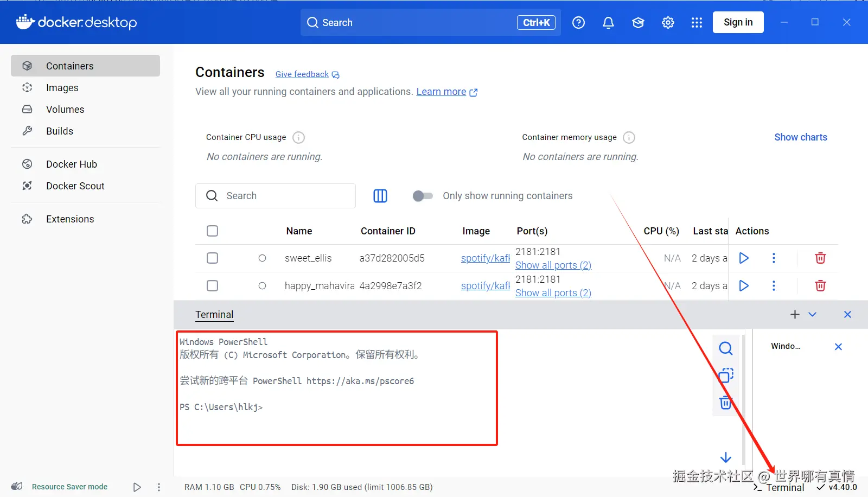Check the sweet_ellis row checkbox

click(213, 258)
